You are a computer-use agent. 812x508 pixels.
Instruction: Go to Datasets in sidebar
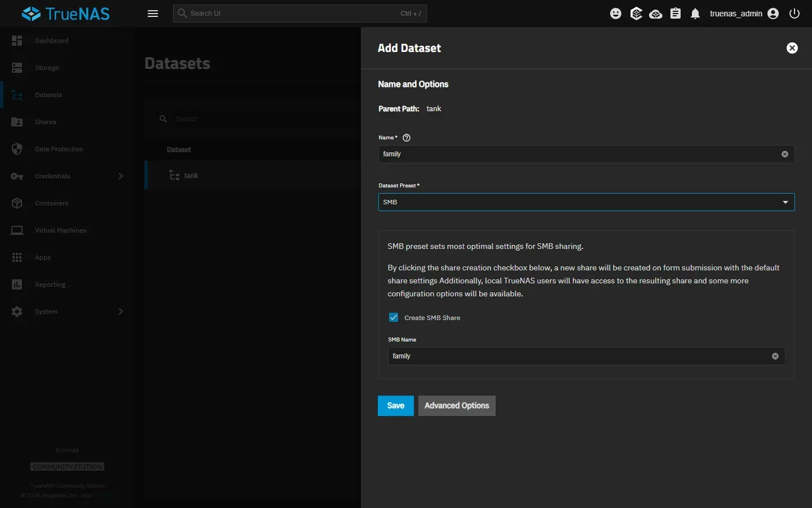coord(68,95)
